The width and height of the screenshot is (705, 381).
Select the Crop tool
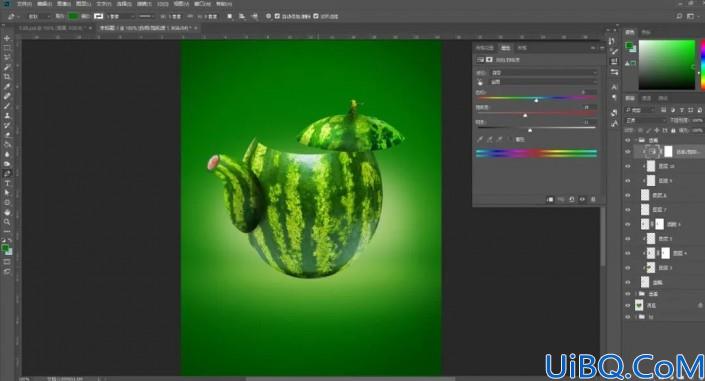coord(7,76)
